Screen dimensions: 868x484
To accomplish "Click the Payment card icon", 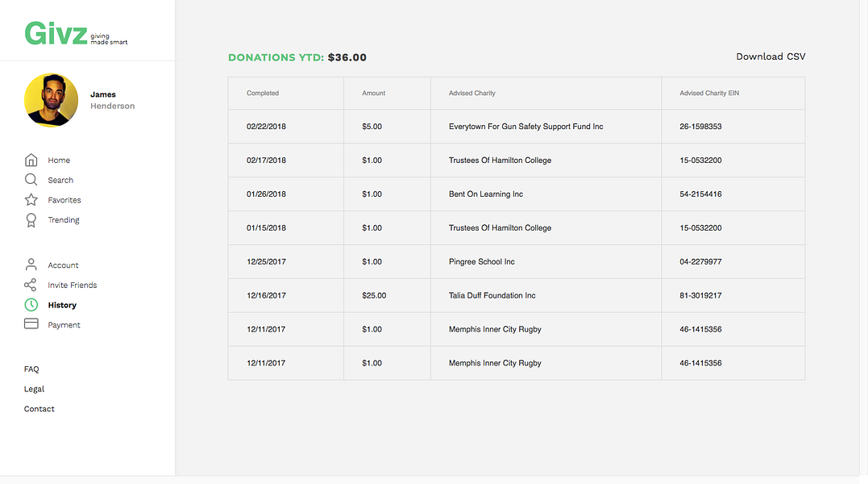I will click(31, 324).
